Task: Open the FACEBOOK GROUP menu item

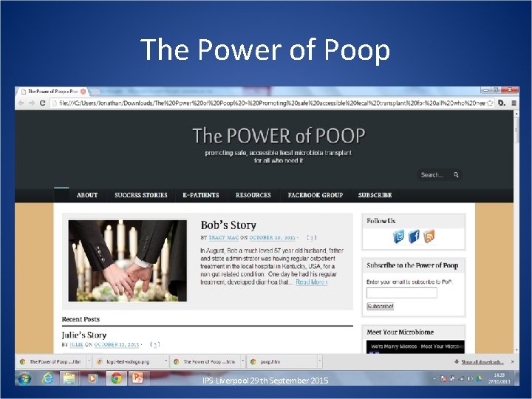Action: [316, 195]
